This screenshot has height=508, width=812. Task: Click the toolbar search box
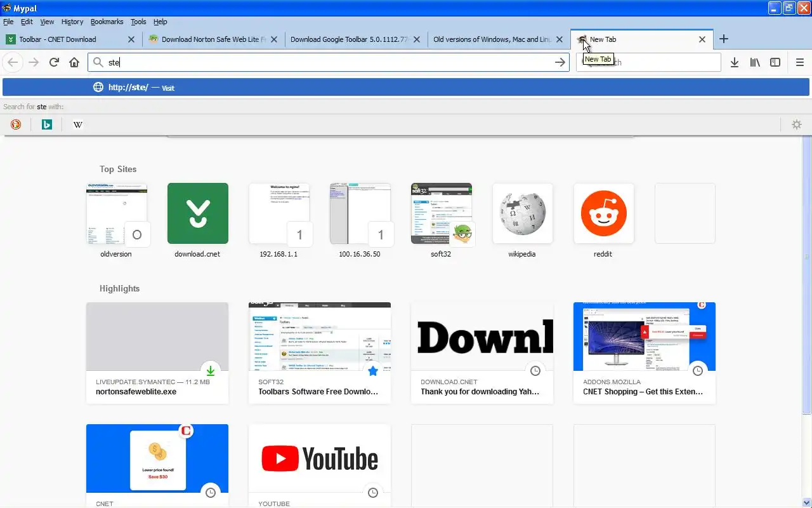(x=648, y=62)
